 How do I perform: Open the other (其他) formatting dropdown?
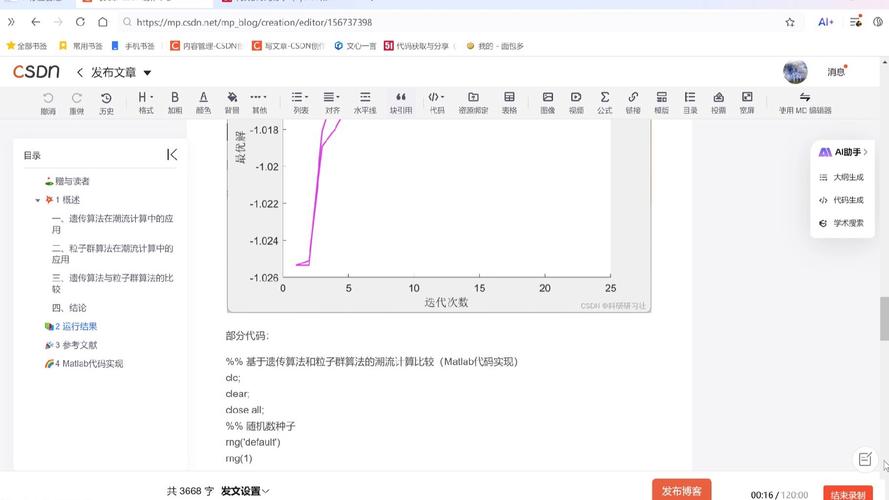click(259, 103)
